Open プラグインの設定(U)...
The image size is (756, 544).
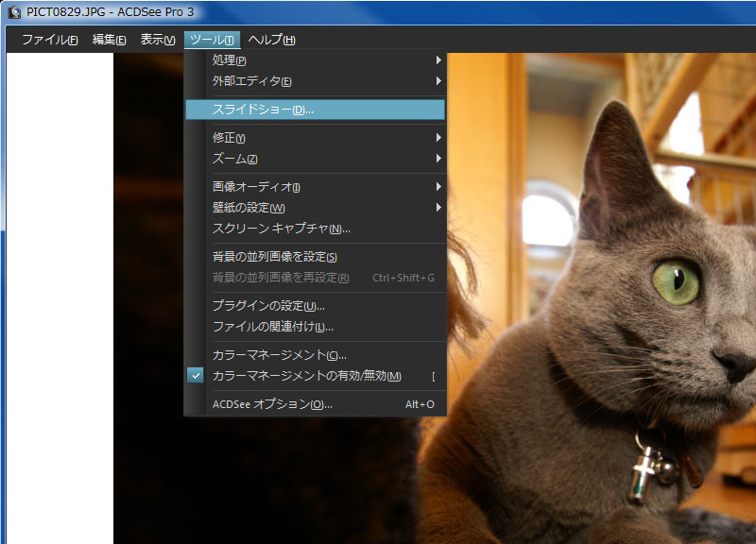point(315,305)
